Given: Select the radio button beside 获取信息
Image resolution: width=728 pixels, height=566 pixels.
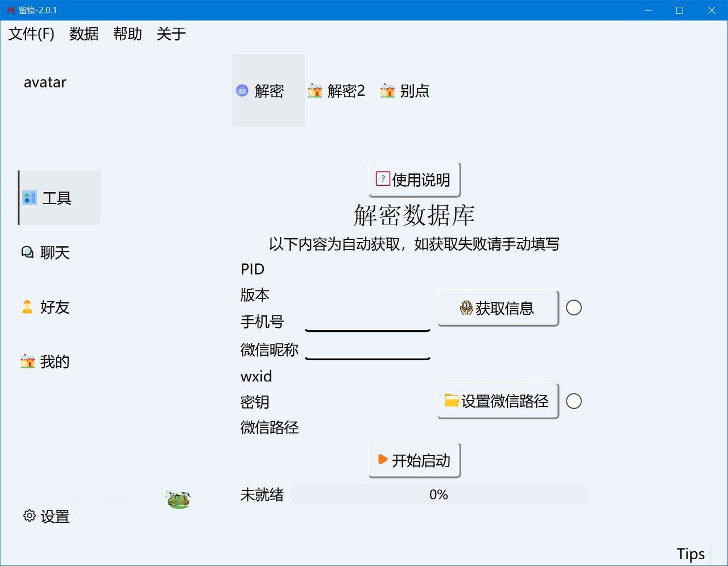Looking at the screenshot, I should 574,308.
